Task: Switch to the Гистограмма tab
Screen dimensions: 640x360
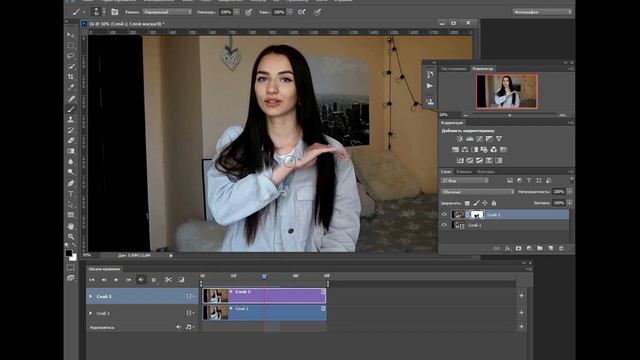Action: [453, 69]
